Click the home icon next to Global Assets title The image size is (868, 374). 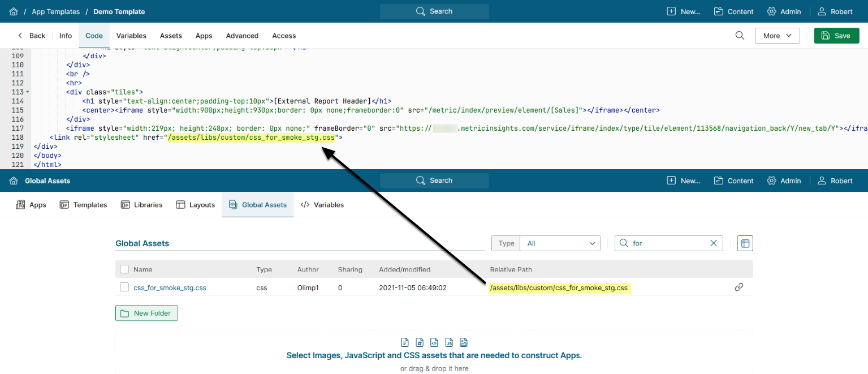pyautogui.click(x=14, y=181)
